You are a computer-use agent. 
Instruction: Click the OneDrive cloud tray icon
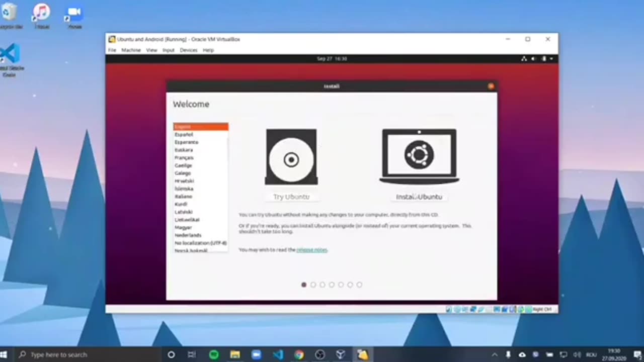tap(522, 354)
